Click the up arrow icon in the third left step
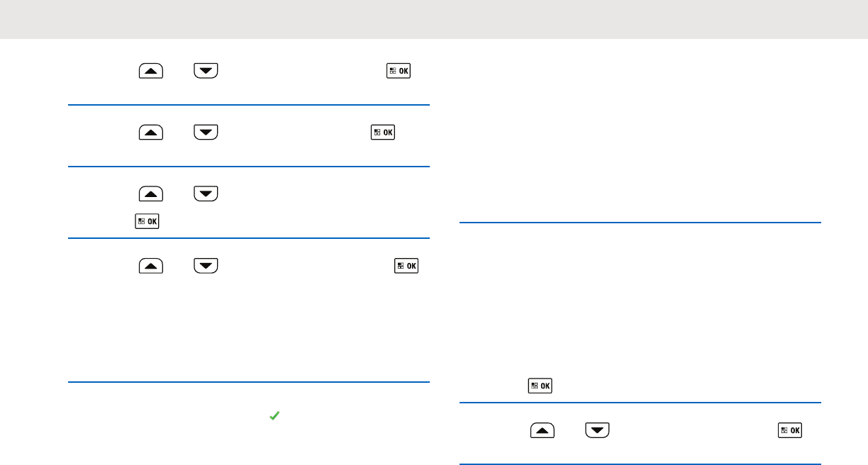Viewport: 868px width, 465px height. point(150,193)
